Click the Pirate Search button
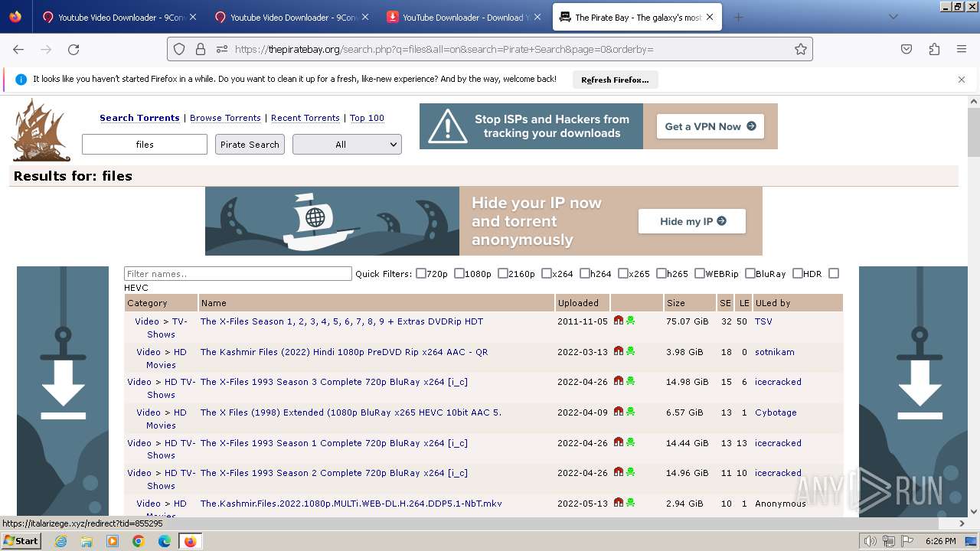The width and height of the screenshot is (980, 551). click(250, 145)
